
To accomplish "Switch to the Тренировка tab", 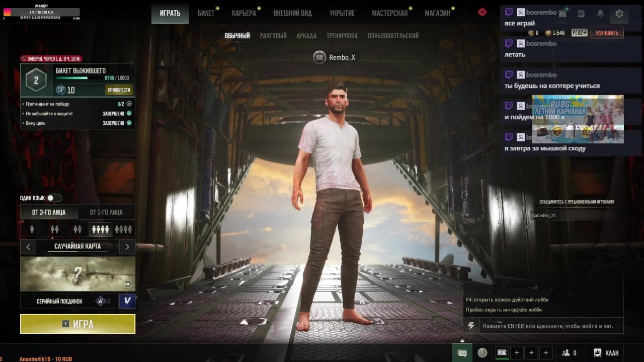I will [x=342, y=36].
